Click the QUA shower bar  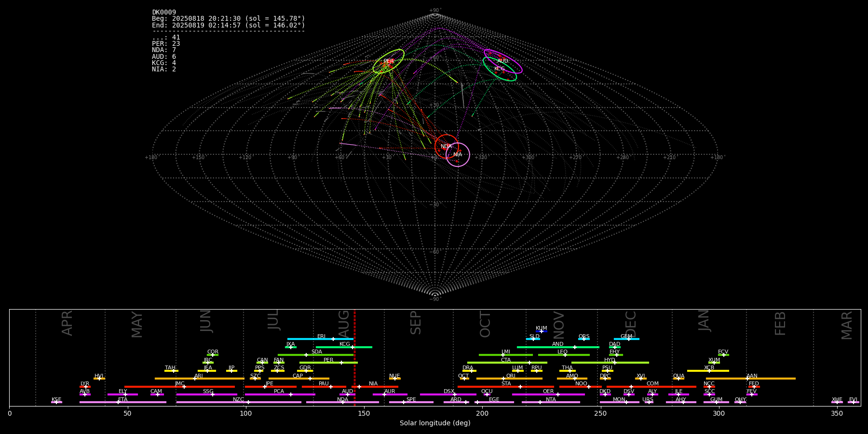[678, 379]
